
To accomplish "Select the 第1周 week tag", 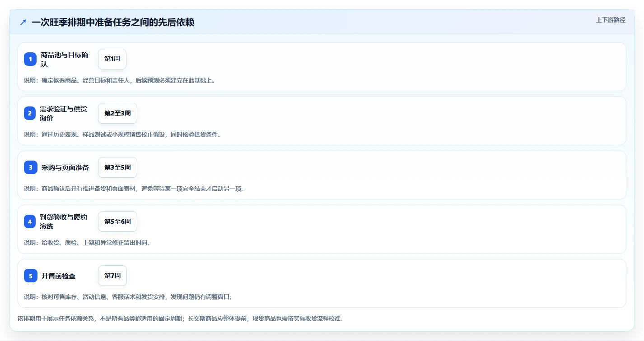I will [112, 59].
